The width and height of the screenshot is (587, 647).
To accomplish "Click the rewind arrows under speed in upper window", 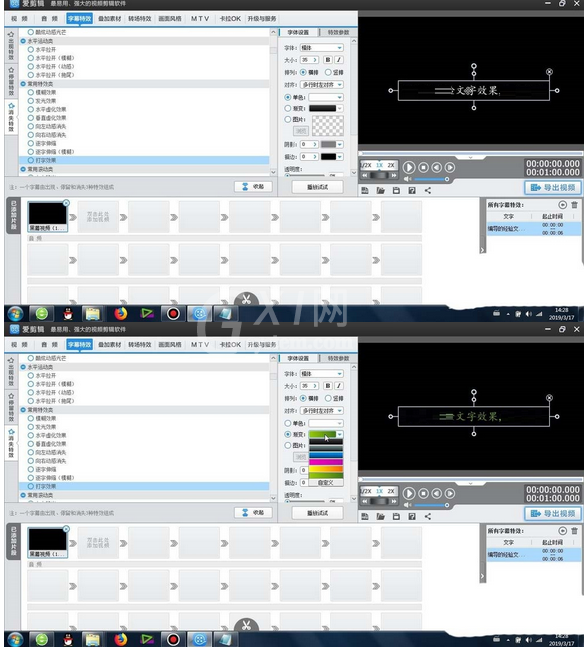I will [x=365, y=175].
